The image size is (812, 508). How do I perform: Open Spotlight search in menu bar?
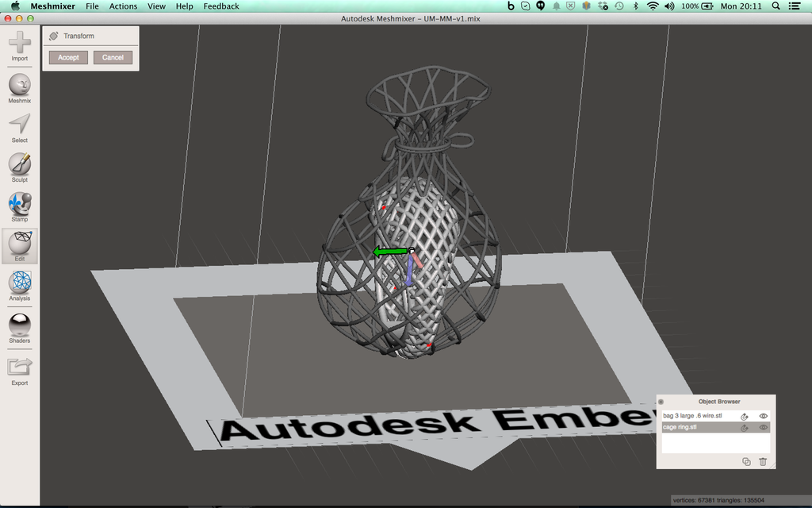(776, 6)
